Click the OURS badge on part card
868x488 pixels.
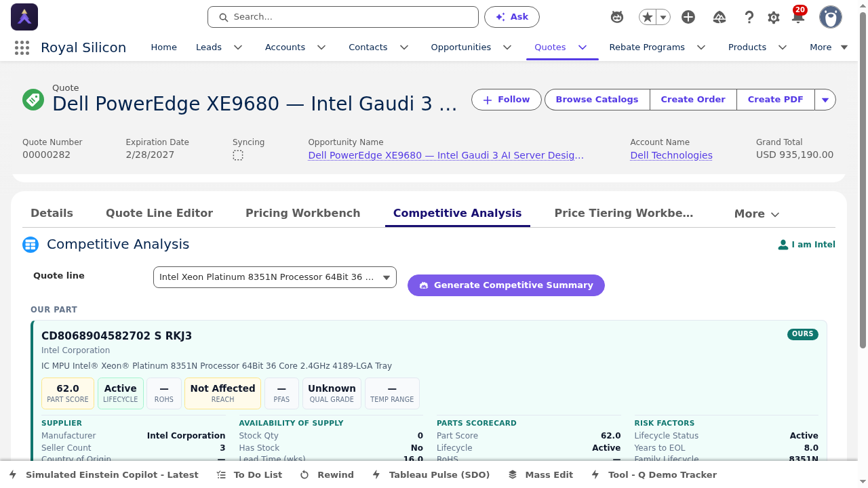pos(803,334)
